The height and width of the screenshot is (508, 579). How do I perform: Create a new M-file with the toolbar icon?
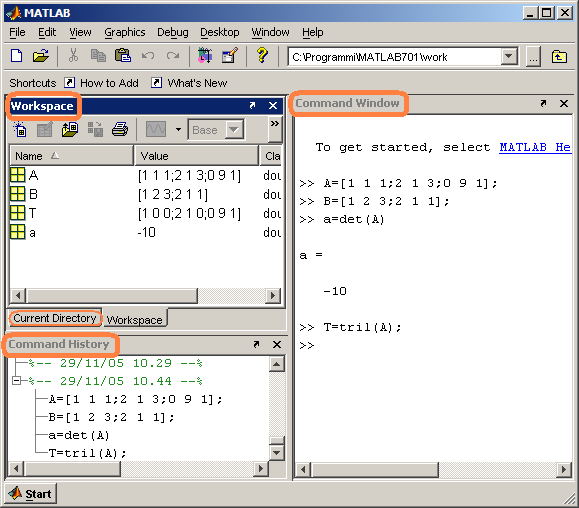point(17,56)
